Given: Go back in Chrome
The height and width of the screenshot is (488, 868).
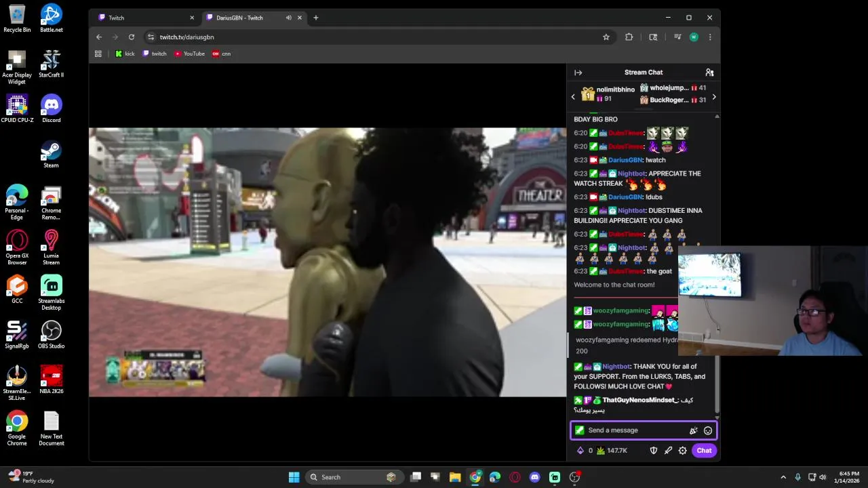Looking at the screenshot, I should click(x=99, y=37).
